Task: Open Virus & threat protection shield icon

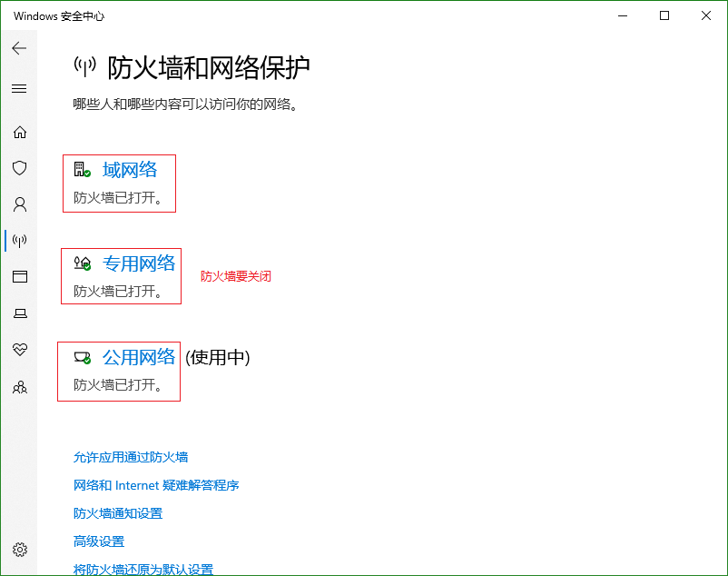Action: (x=19, y=168)
